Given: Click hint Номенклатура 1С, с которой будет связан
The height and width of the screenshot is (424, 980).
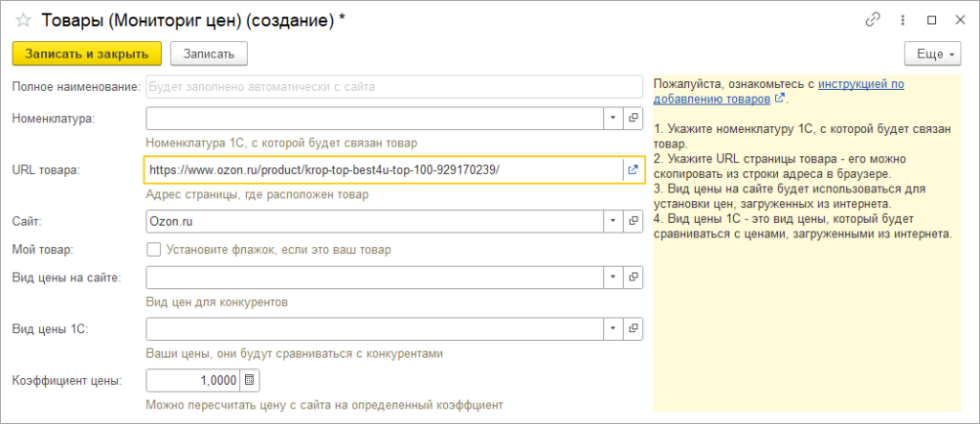Looking at the screenshot, I should click(281, 144).
